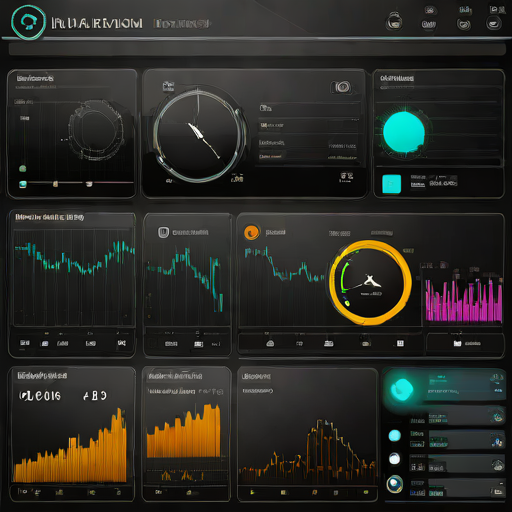
Task: Click the teal circular logo in header
Action: coord(28,22)
